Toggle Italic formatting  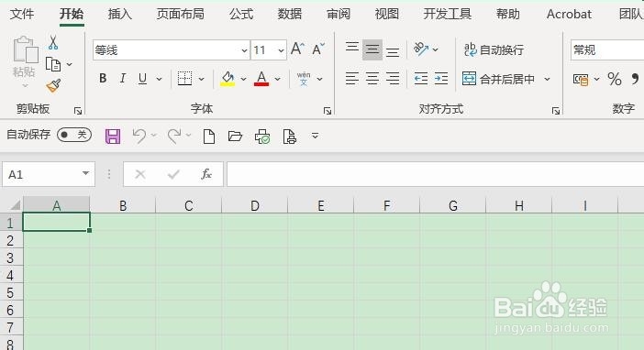tap(122, 78)
